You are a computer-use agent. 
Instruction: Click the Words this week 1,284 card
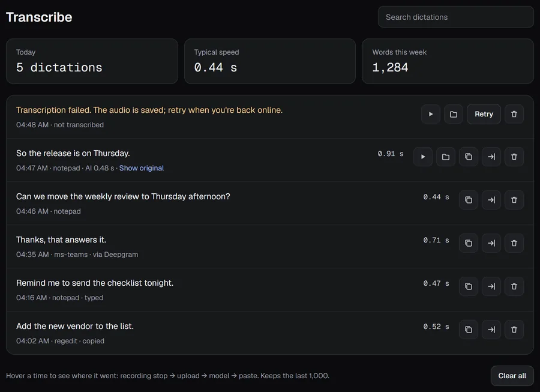point(448,61)
